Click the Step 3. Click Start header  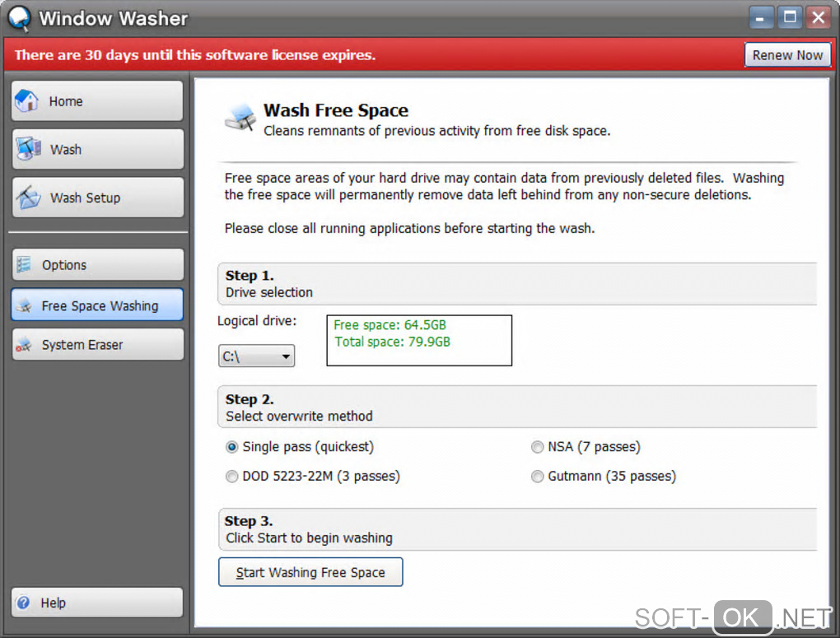[517, 529]
